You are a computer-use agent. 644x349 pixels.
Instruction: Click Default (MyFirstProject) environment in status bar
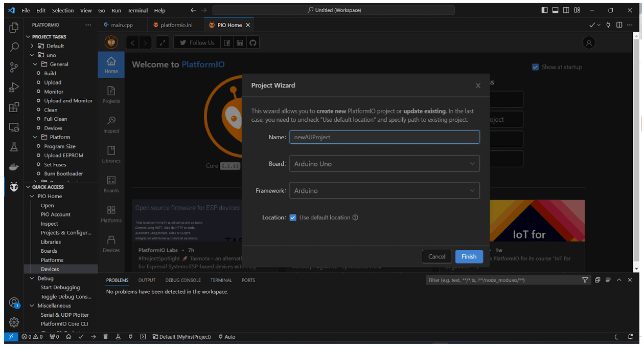[x=182, y=337]
